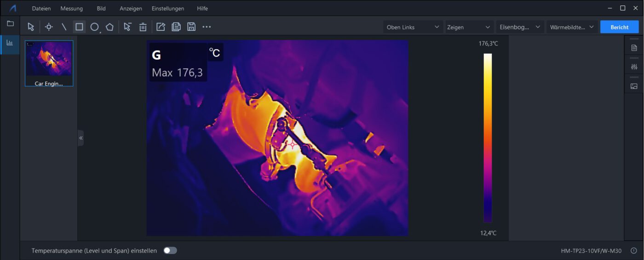Click the 12,4℃ scale minimum label

488,233
